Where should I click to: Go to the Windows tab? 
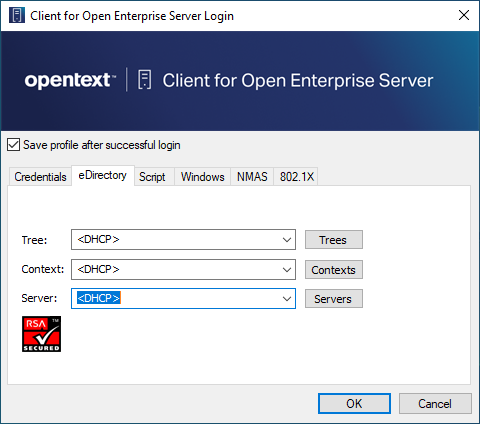(203, 177)
